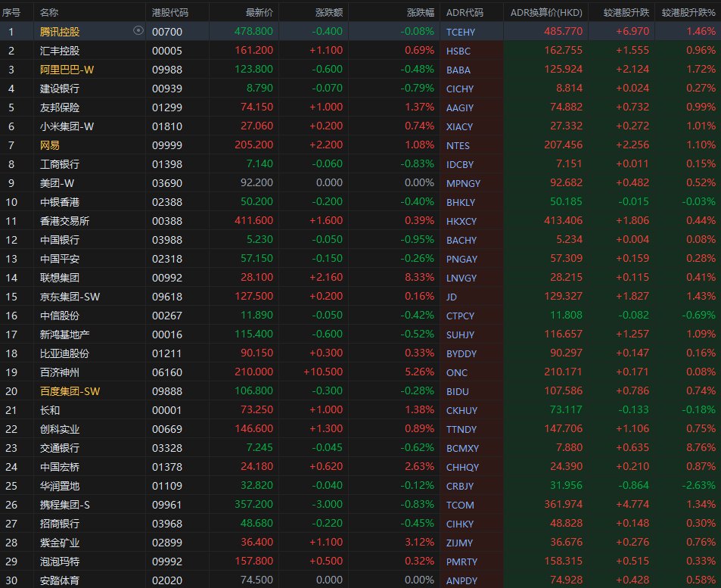The image size is (721, 588).
Task: Select the 交通银行 stock name
Action: (x=60, y=448)
